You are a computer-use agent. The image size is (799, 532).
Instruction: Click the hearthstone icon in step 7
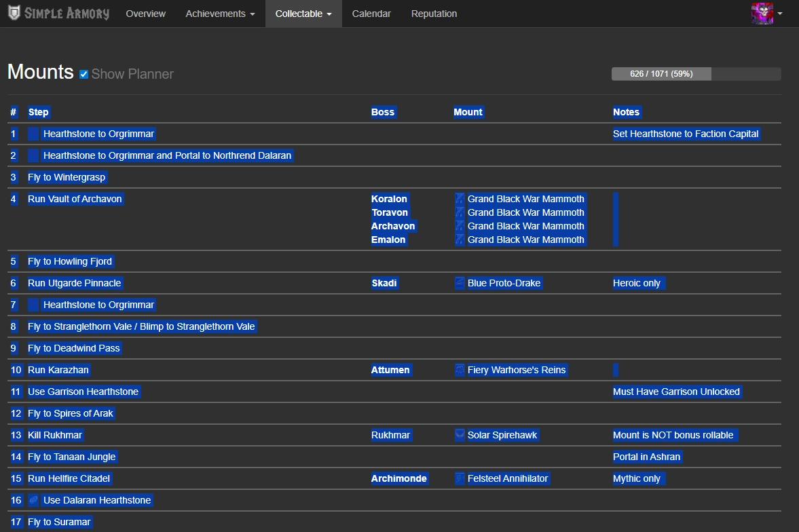[x=33, y=305]
